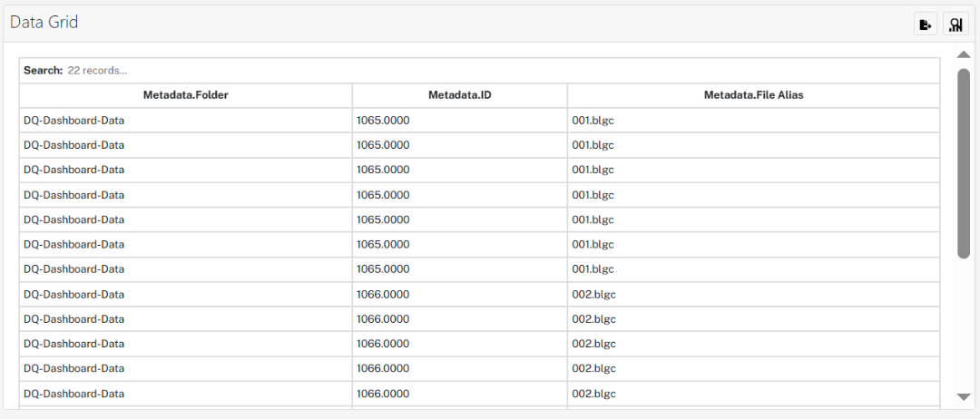Select the first 001.blgc file alias cell
Screen dimensions: 980x419
[753, 121]
